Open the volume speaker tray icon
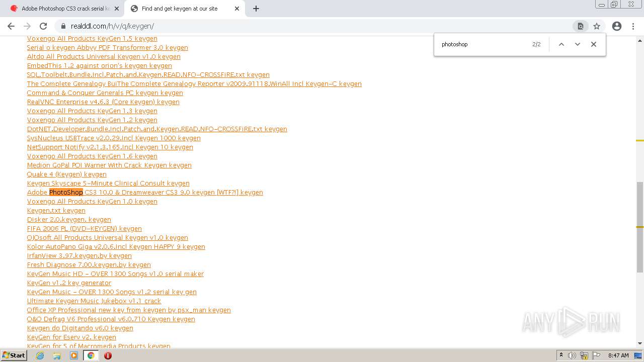 click(572, 355)
